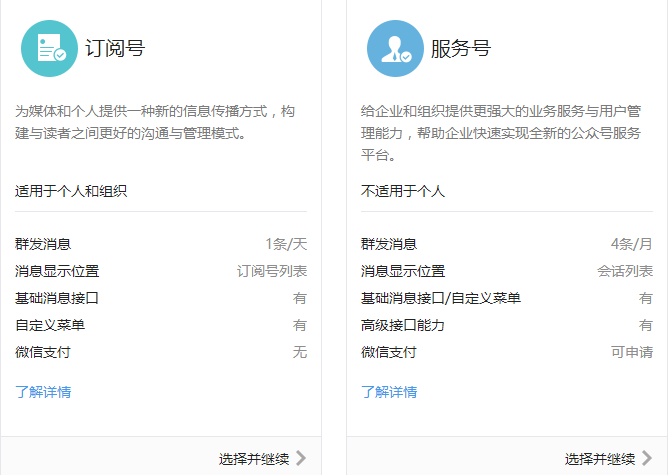669x475 pixels.
Task: Click the 服务号 title text
Action: (461, 48)
